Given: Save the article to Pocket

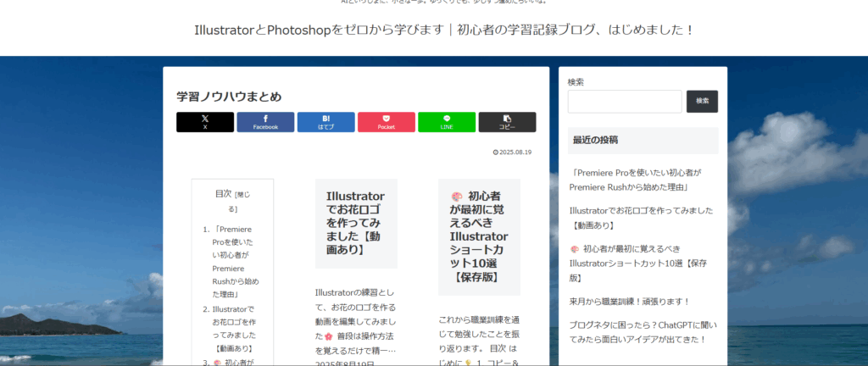Looking at the screenshot, I should click(387, 122).
